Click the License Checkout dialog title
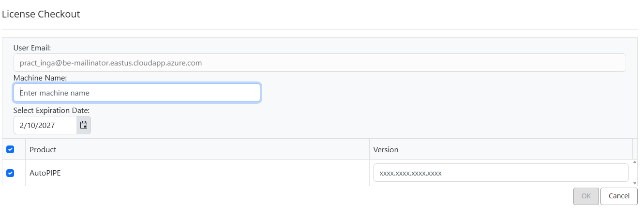Viewport: 644px width, 209px height. click(x=41, y=14)
